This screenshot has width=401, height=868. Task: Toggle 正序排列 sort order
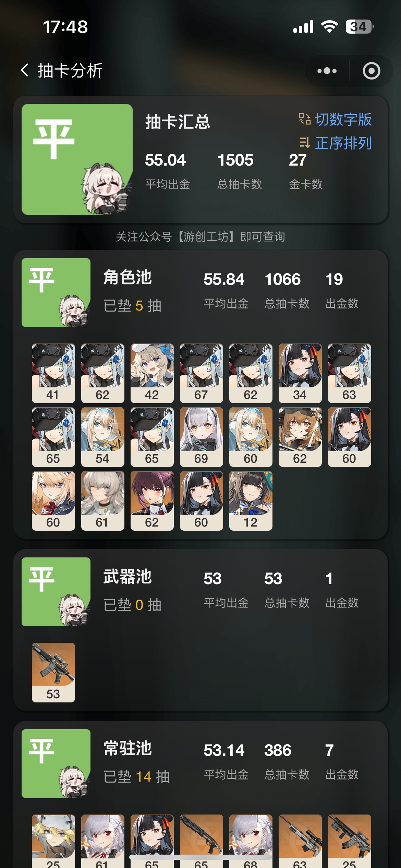343,143
